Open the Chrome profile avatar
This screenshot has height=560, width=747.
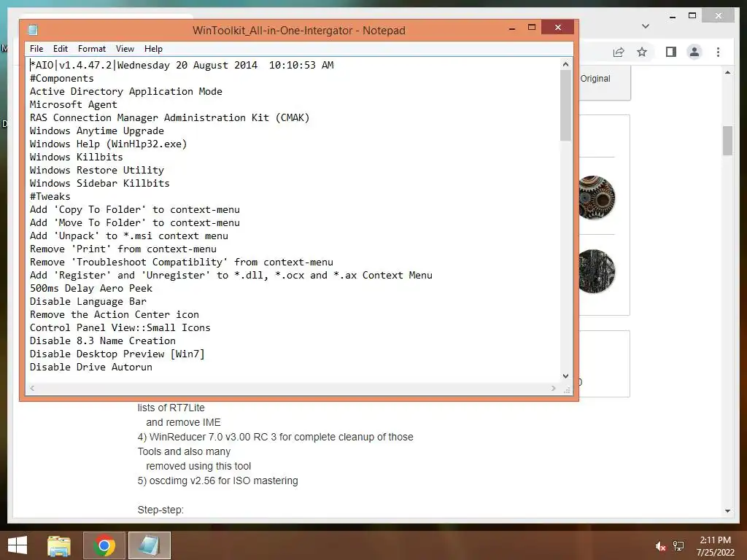coord(694,52)
